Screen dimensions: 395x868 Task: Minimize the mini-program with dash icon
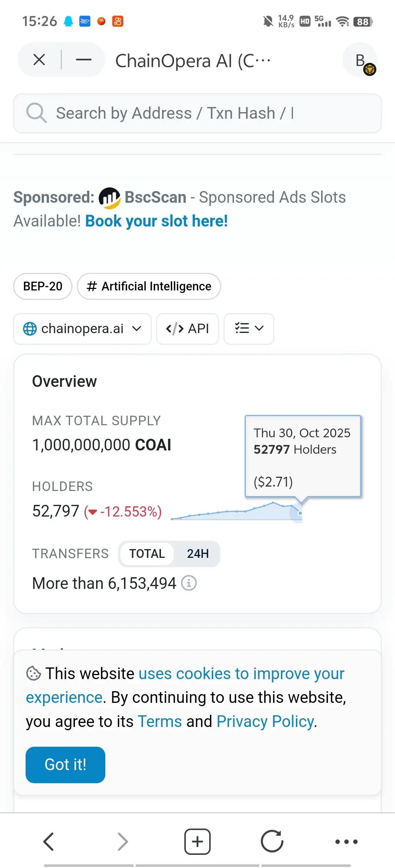point(84,60)
